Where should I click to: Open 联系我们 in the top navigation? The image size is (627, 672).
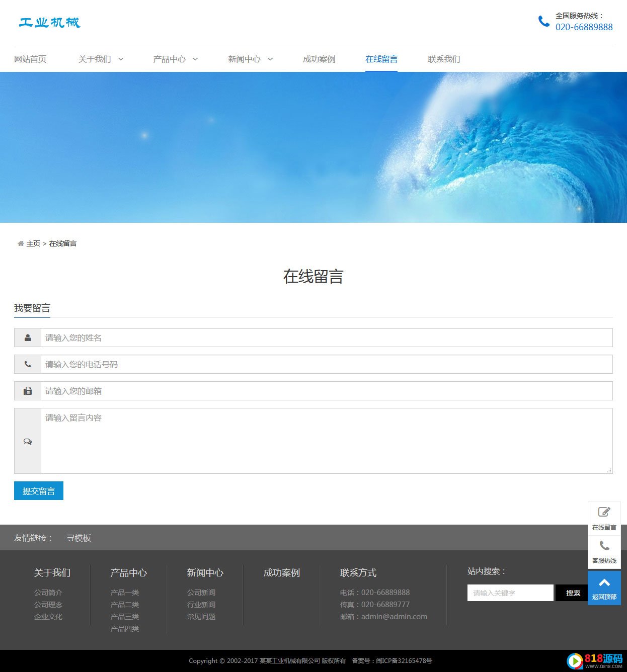tap(444, 59)
